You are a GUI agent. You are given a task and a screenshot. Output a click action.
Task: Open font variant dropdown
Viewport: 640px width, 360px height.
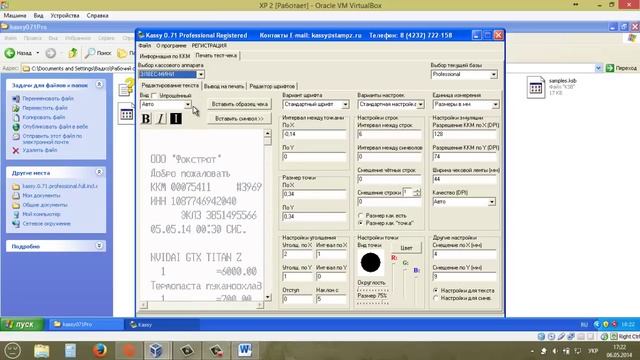pyautogui.click(x=345, y=104)
